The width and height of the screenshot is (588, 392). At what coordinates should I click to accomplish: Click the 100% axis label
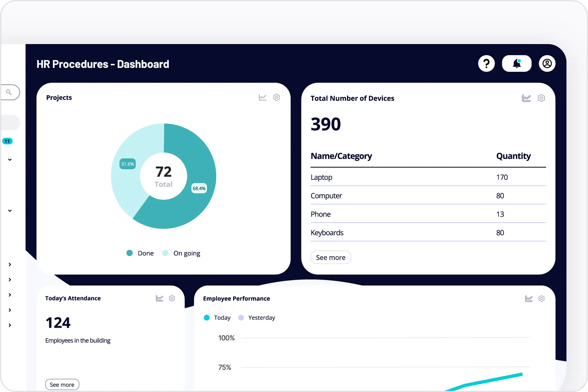(x=227, y=338)
